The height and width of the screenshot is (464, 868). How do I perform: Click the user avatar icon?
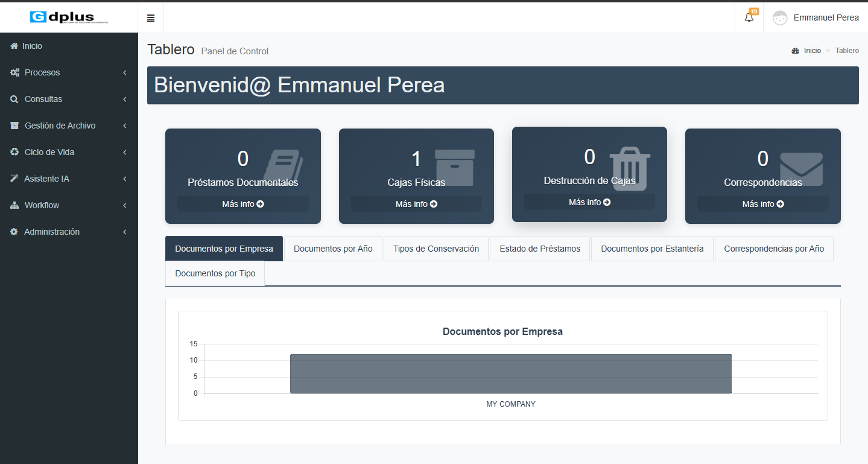coord(780,18)
